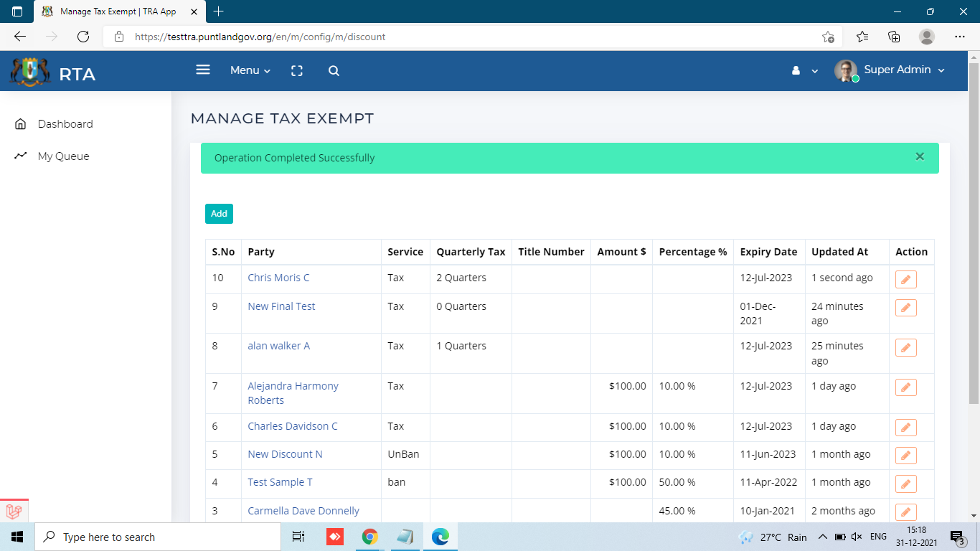Open the Menu dropdown in header
Image resolution: width=980 pixels, height=551 pixels.
(x=250, y=70)
